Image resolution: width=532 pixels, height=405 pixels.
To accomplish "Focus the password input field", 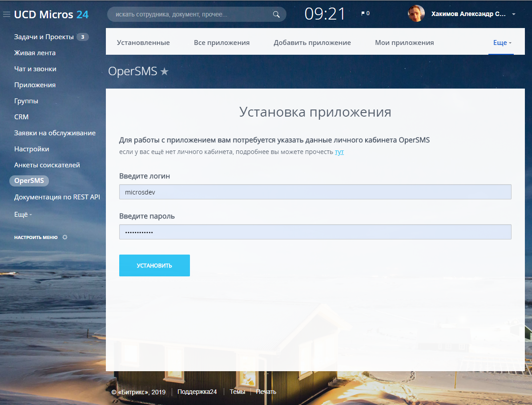I will pyautogui.click(x=315, y=232).
